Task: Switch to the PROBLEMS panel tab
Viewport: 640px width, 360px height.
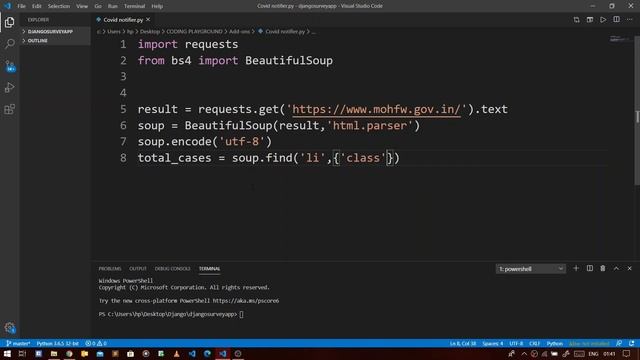Action: coord(110,269)
